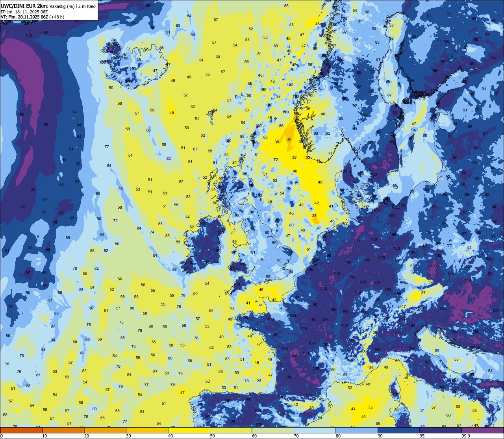Click the model title 'UWC/DINI EUR 2km'
Viewport: 504px width, 439px height.
(x=24, y=6)
